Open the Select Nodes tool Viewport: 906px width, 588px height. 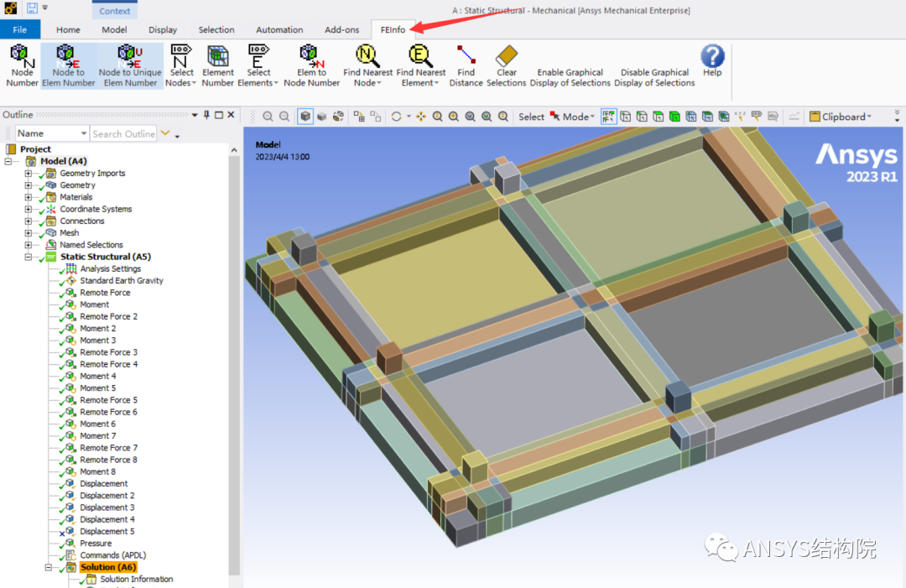click(x=181, y=66)
